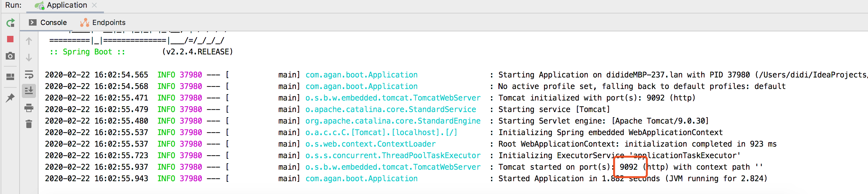Click 'initialization completed in 923 ms' text
Image resolution: width=868 pixels, height=194 pixels.
[x=700, y=144]
